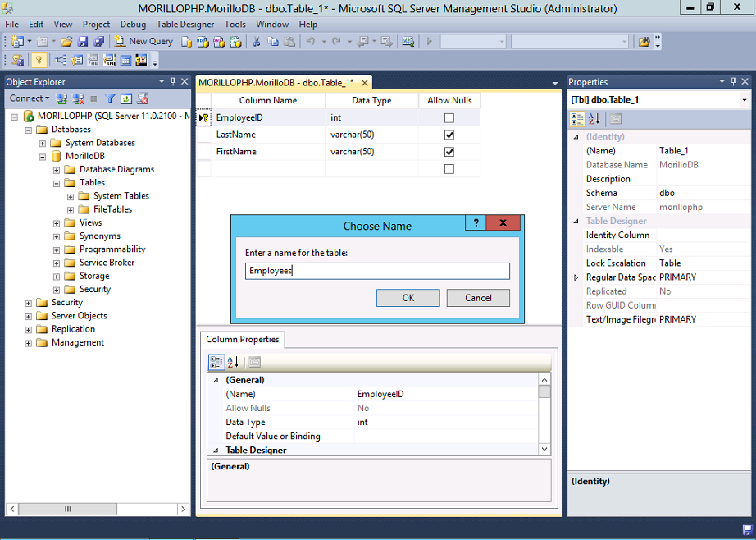The image size is (756, 540).
Task: Close the Properties panel
Action: click(745, 81)
